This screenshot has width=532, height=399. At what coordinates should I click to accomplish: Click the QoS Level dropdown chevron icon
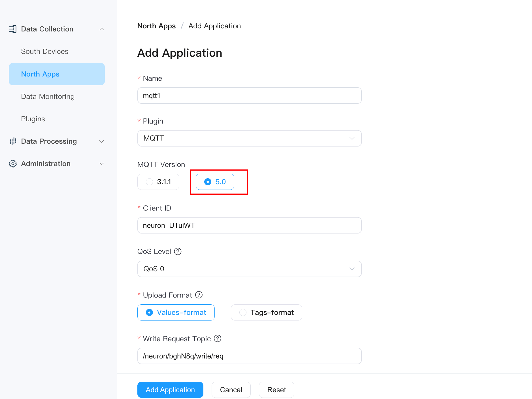click(x=352, y=269)
